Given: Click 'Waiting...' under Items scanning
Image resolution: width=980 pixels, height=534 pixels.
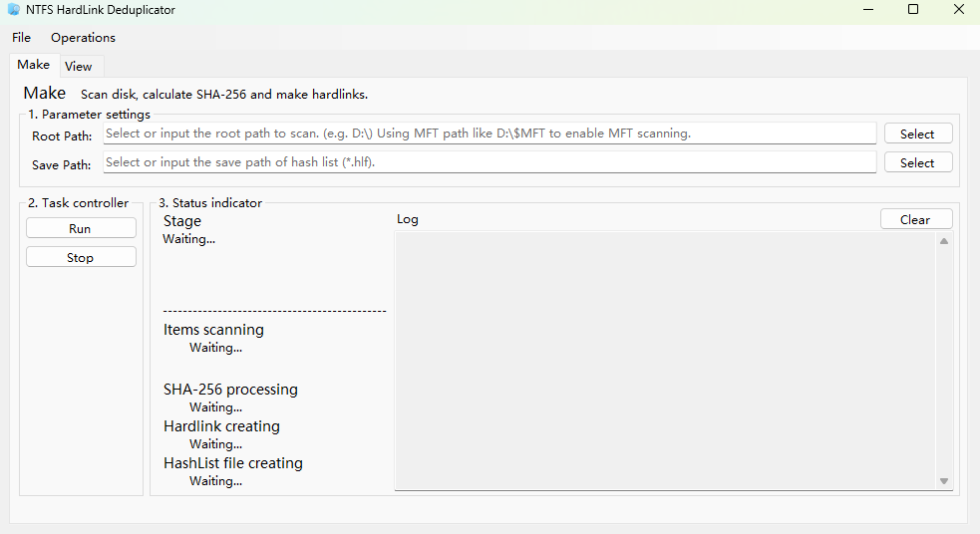Looking at the screenshot, I should (x=215, y=348).
